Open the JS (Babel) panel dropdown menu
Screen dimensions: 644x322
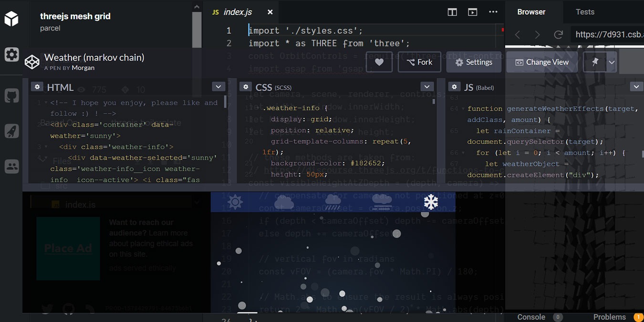[636, 86]
